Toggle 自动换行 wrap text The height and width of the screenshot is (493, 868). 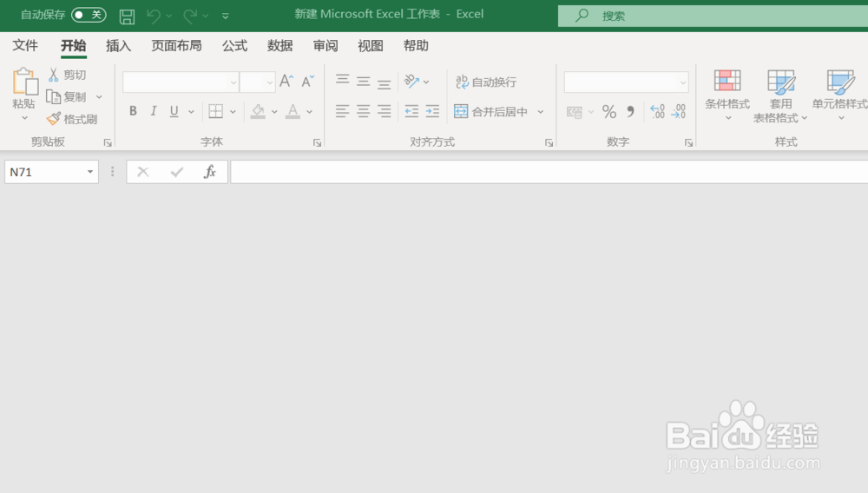tap(486, 82)
